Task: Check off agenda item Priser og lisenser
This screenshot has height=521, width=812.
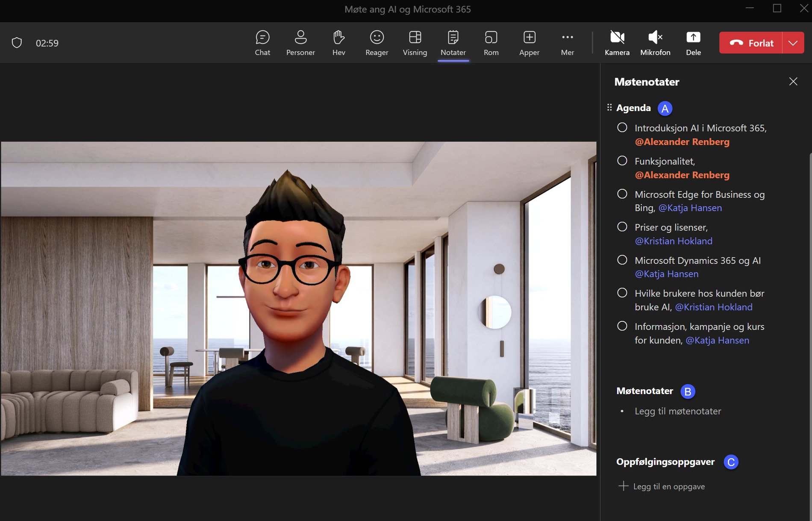Action: pos(622,227)
